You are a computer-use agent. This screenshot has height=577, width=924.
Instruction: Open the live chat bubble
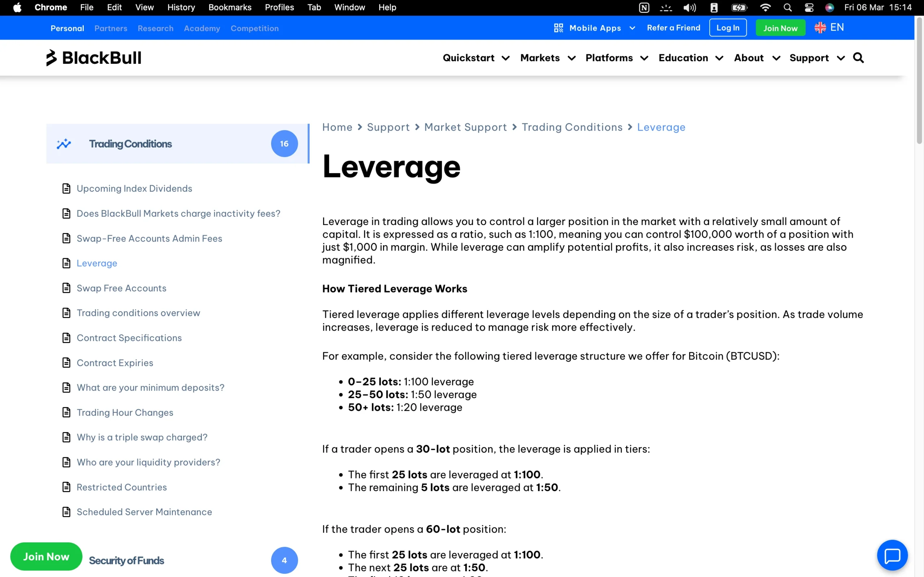pyautogui.click(x=892, y=555)
